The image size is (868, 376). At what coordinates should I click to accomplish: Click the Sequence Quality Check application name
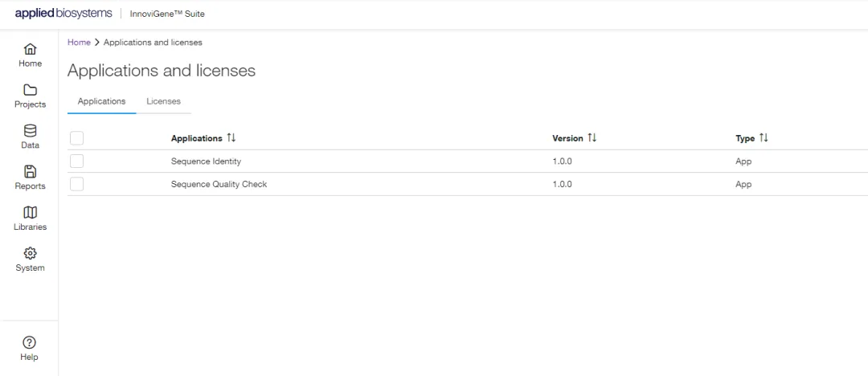[219, 184]
